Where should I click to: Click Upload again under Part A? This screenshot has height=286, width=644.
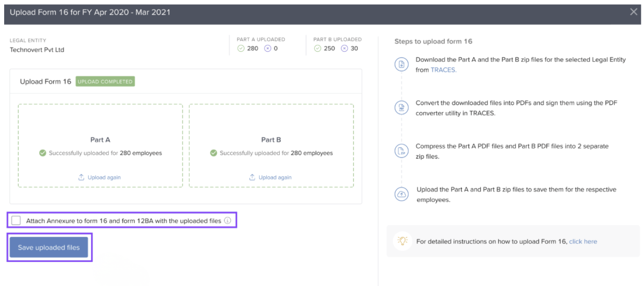click(100, 177)
